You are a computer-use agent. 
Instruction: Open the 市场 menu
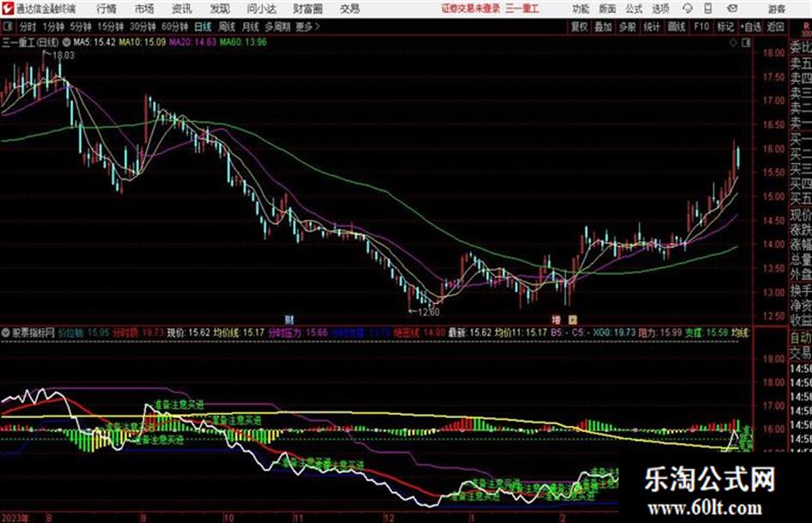tap(144, 9)
